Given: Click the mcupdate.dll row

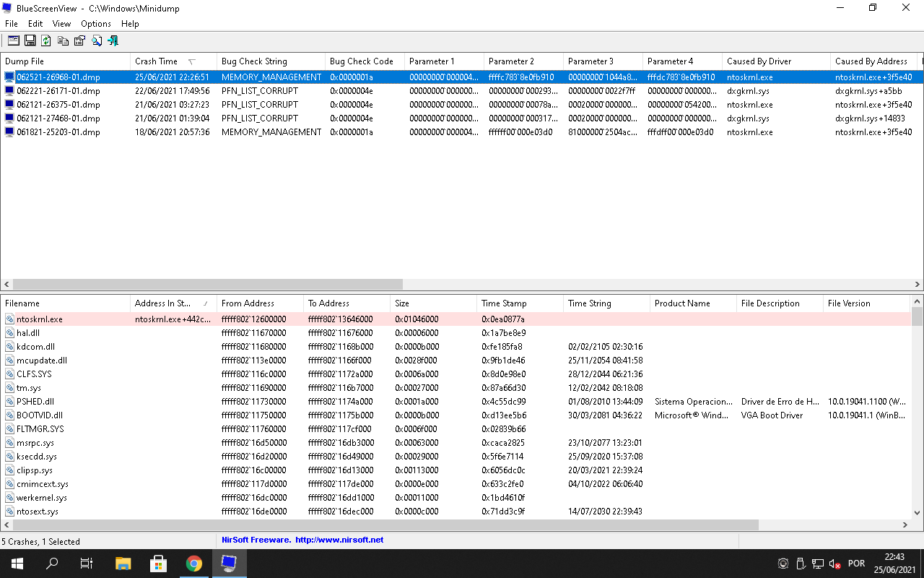Looking at the screenshot, I should click(x=456, y=361).
